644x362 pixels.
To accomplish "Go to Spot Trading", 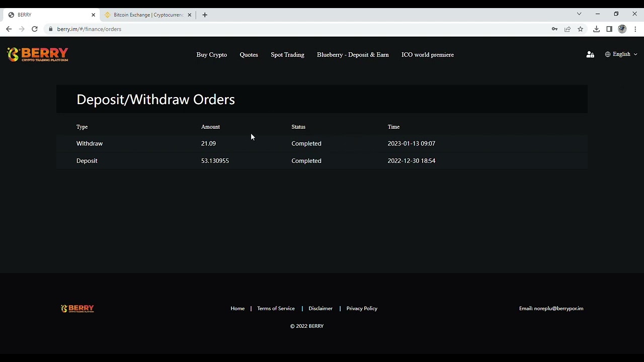I will (287, 55).
